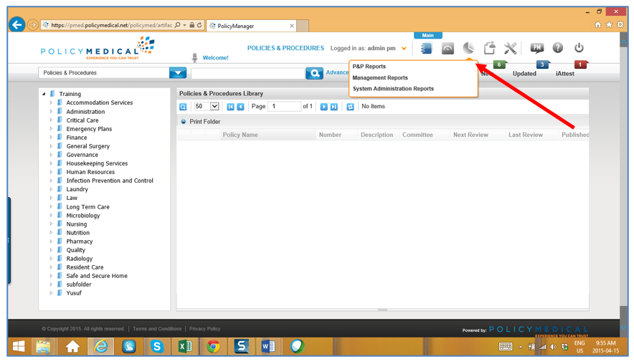634x364 pixels.
Task: Click the library search icon left of page size
Action: pos(183,107)
